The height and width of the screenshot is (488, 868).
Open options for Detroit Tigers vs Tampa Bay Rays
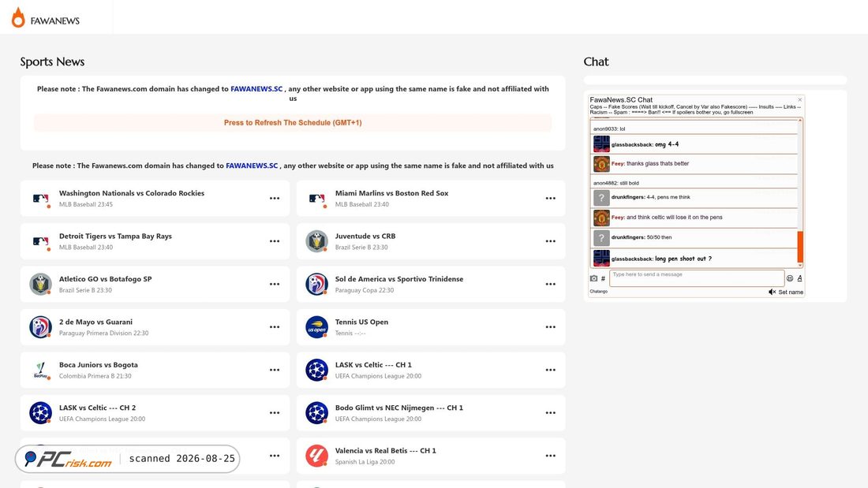click(275, 241)
